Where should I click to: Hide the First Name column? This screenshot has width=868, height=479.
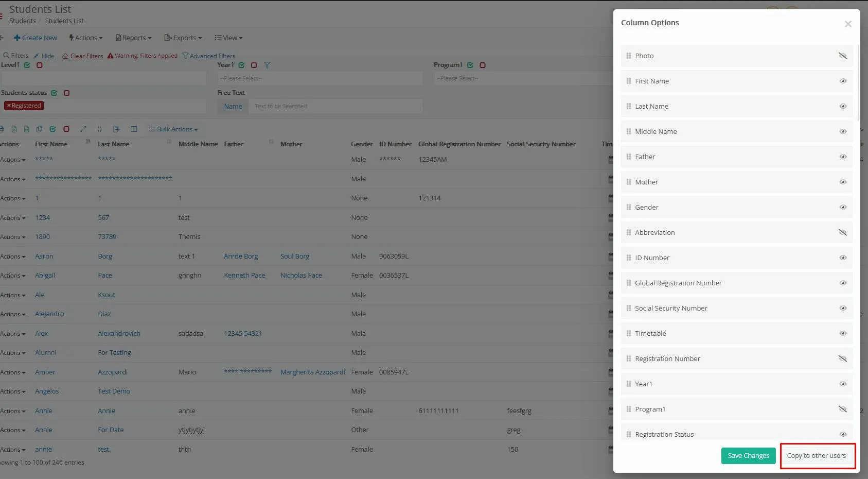pos(842,81)
